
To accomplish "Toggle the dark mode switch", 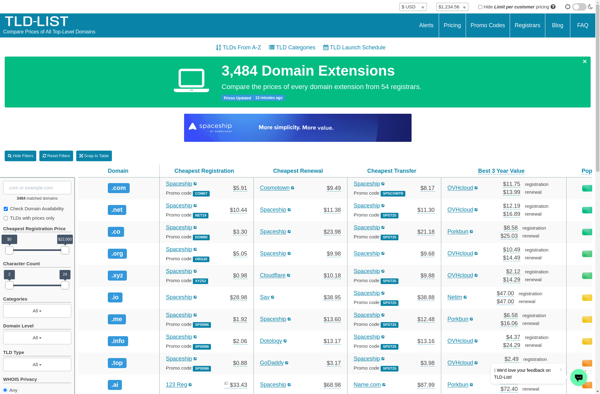I will 579,7.
